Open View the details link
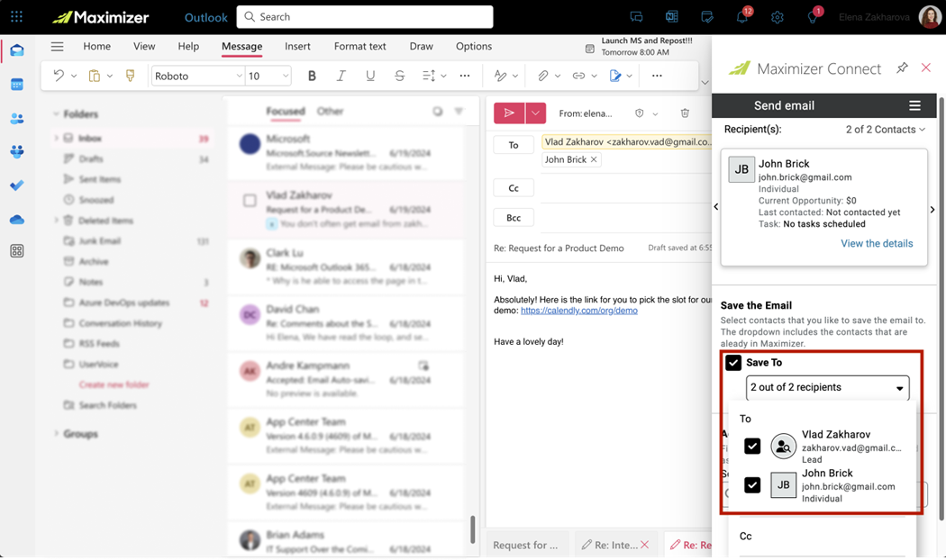The width and height of the screenshot is (946, 560). (877, 243)
